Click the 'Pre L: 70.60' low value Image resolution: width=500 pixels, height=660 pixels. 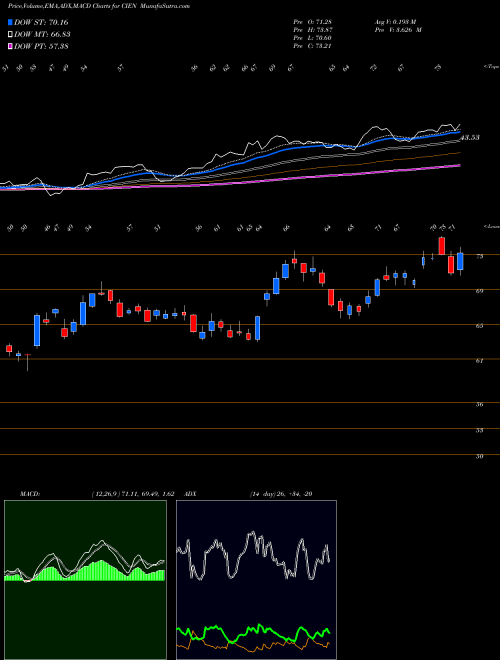coord(313,37)
